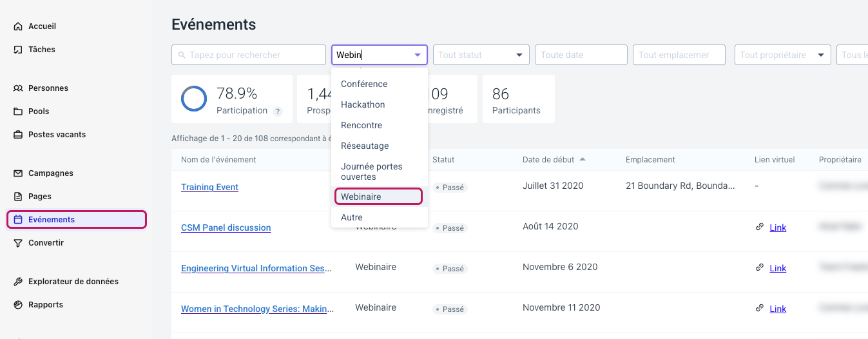Click the Emplacement column header

[x=650, y=159]
